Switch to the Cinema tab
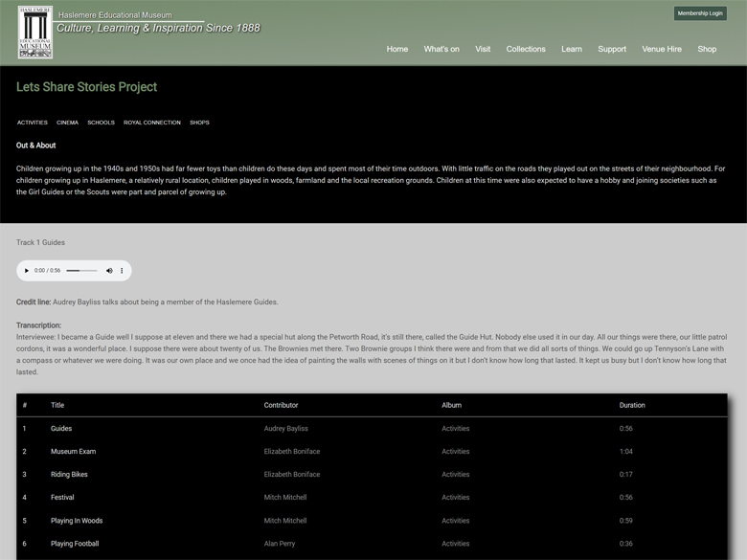This screenshot has height=560, width=747. tap(67, 123)
